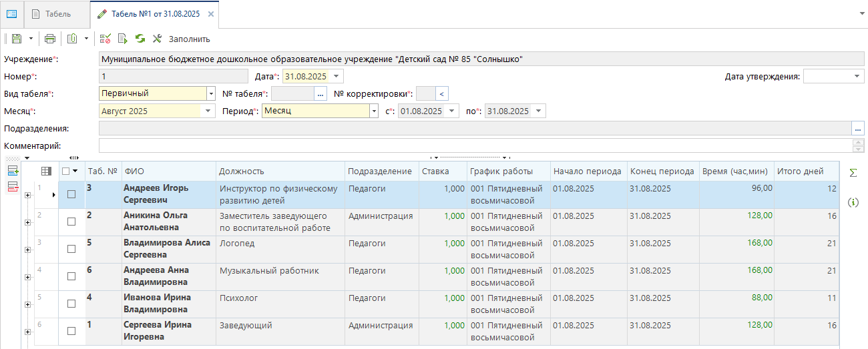Viewport: 868px width, 349px height.
Task: Click the delete row red icon
Action: (13, 186)
